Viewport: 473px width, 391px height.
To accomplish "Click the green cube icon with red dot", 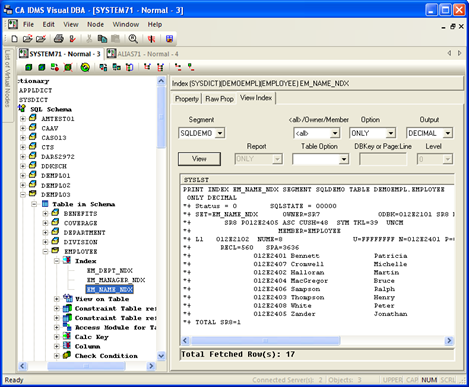I will [x=55, y=68].
